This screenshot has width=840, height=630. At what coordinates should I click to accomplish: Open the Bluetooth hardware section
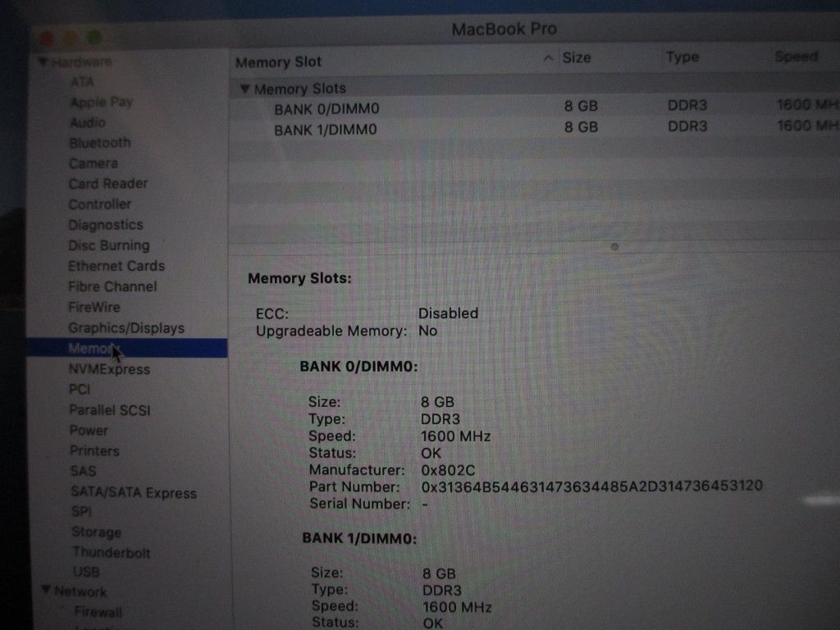tap(99, 143)
